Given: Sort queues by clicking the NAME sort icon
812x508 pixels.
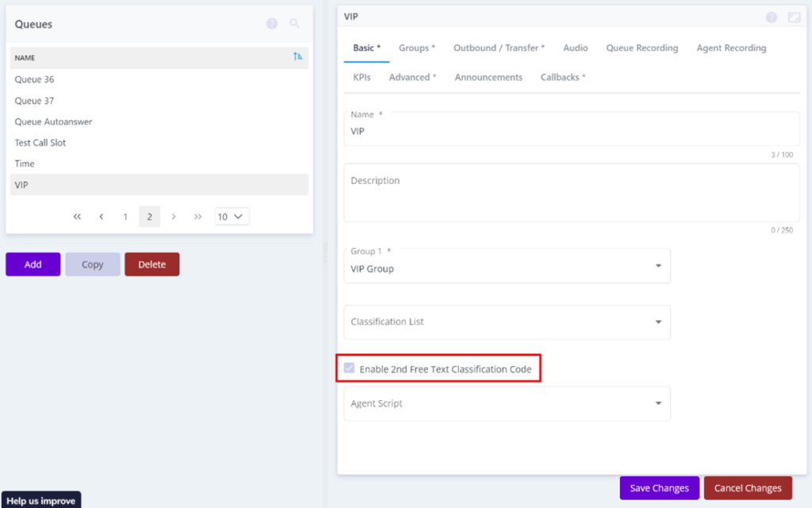Looking at the screenshot, I should click(294, 58).
